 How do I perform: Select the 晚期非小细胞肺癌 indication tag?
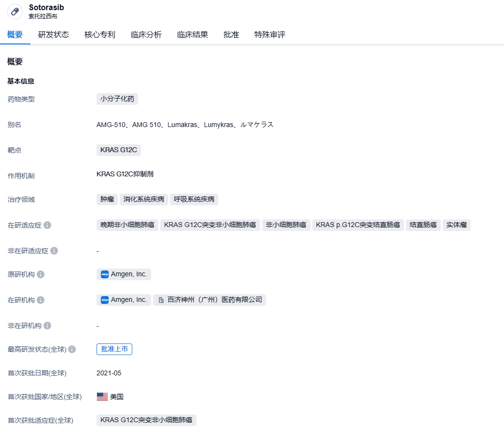pyautogui.click(x=127, y=225)
